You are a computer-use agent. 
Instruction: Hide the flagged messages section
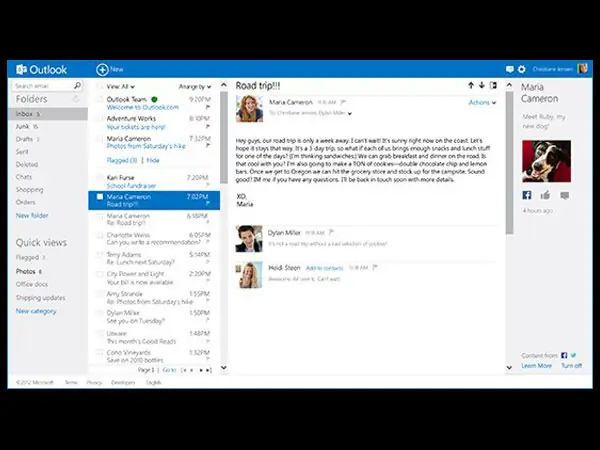pyautogui.click(x=153, y=160)
